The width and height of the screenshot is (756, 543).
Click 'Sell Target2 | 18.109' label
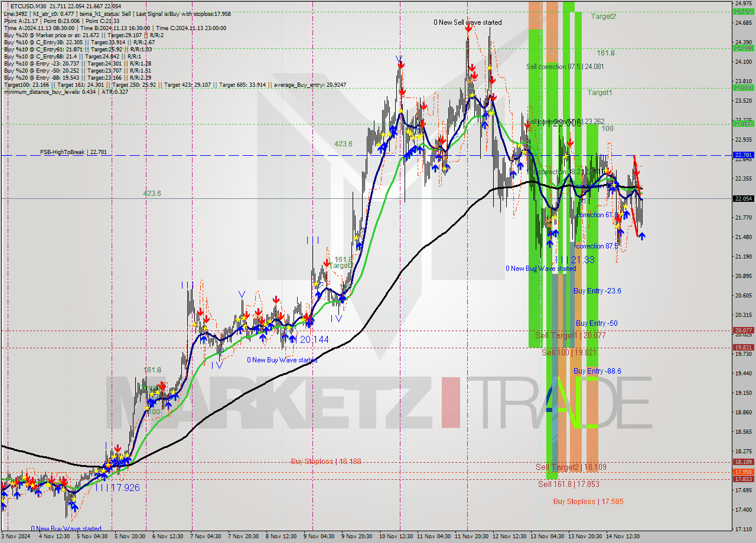click(571, 467)
